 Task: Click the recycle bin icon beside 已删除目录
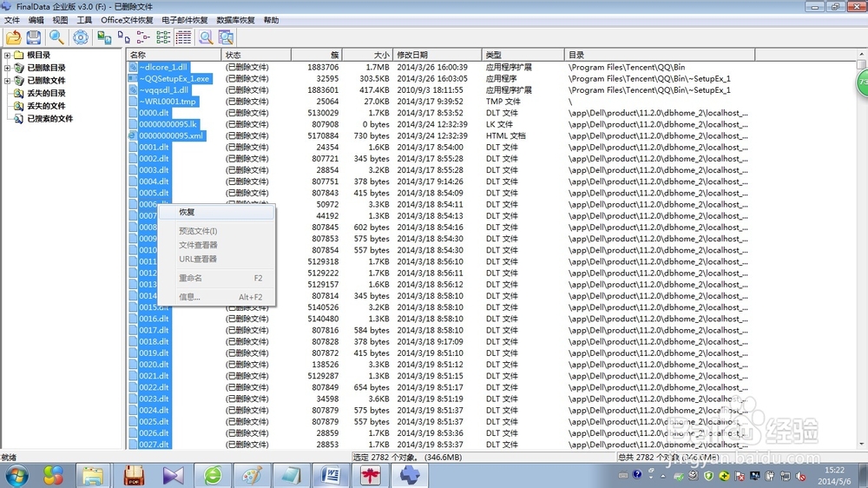click(19, 68)
